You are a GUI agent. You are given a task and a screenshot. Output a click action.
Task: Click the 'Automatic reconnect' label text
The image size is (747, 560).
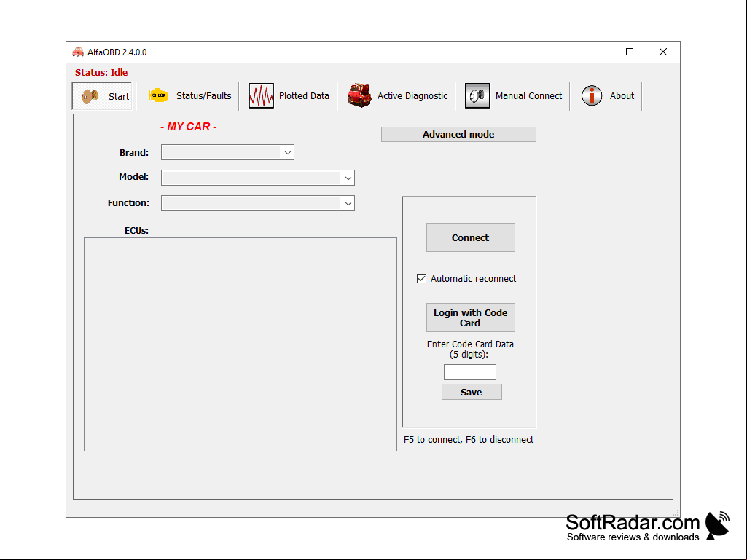click(x=473, y=279)
